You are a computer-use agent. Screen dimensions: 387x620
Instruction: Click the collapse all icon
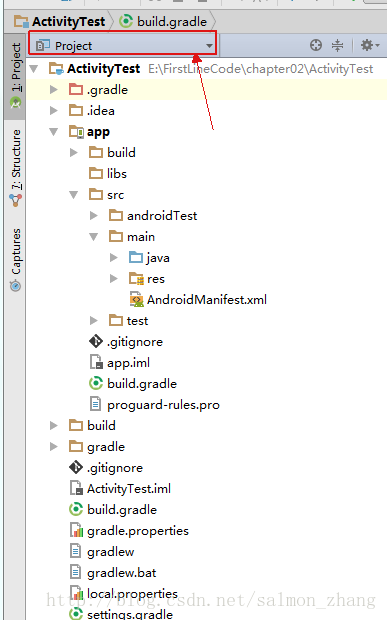click(337, 45)
